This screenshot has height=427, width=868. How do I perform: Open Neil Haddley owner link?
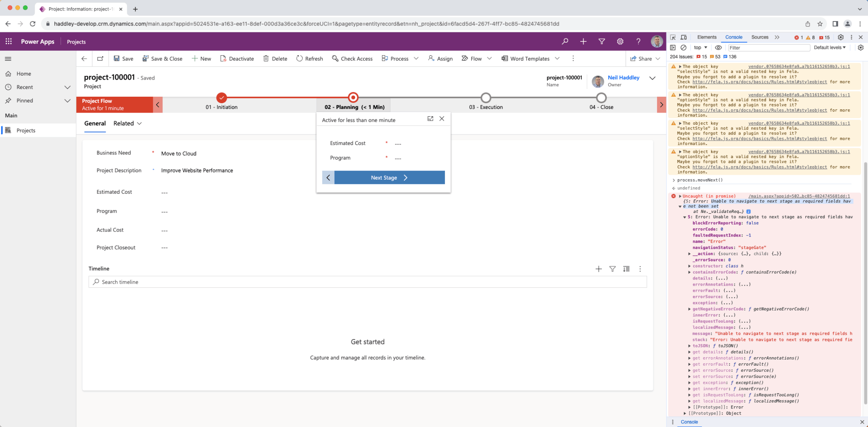(x=623, y=78)
